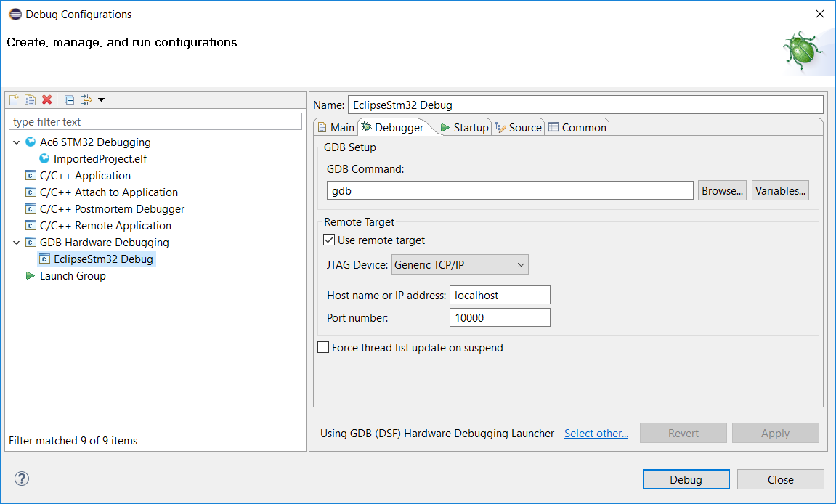The image size is (836, 504).
Task: Select C/C++ Attach to Application
Action: coord(109,192)
